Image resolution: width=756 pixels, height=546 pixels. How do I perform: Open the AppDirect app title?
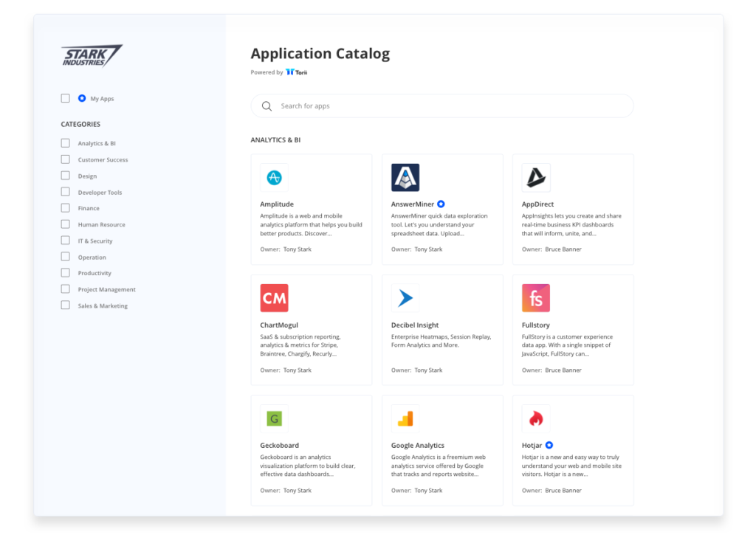(537, 204)
